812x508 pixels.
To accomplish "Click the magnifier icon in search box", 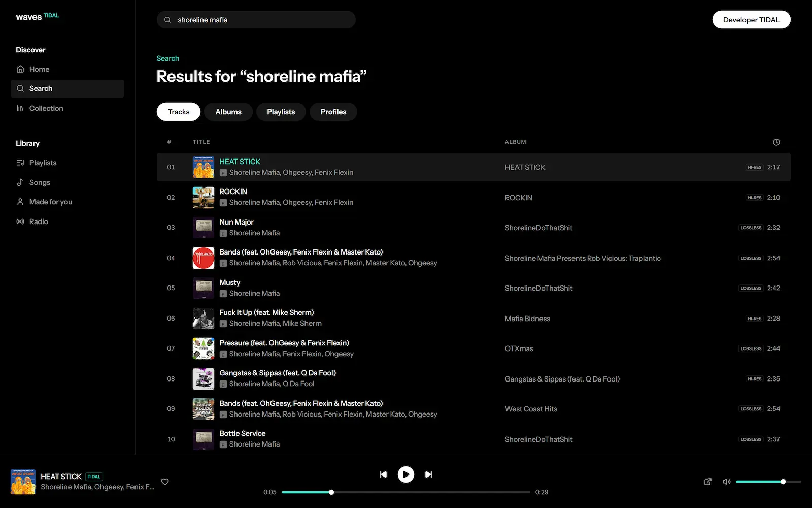I will point(167,20).
